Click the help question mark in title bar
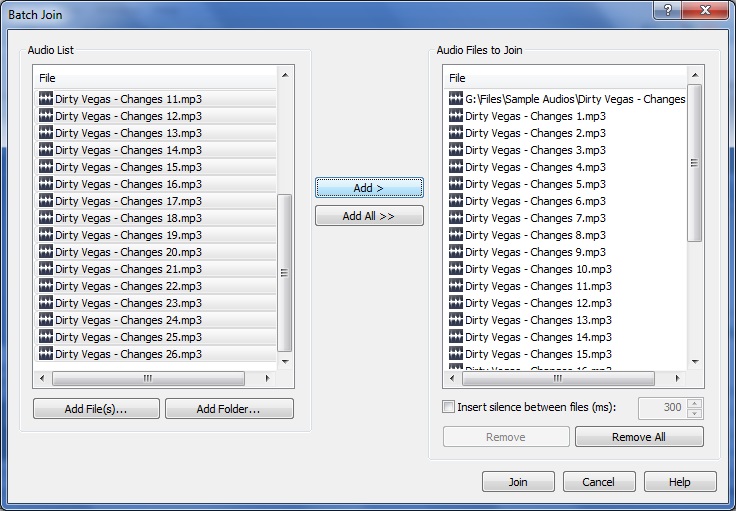The image size is (736, 511). (x=667, y=10)
